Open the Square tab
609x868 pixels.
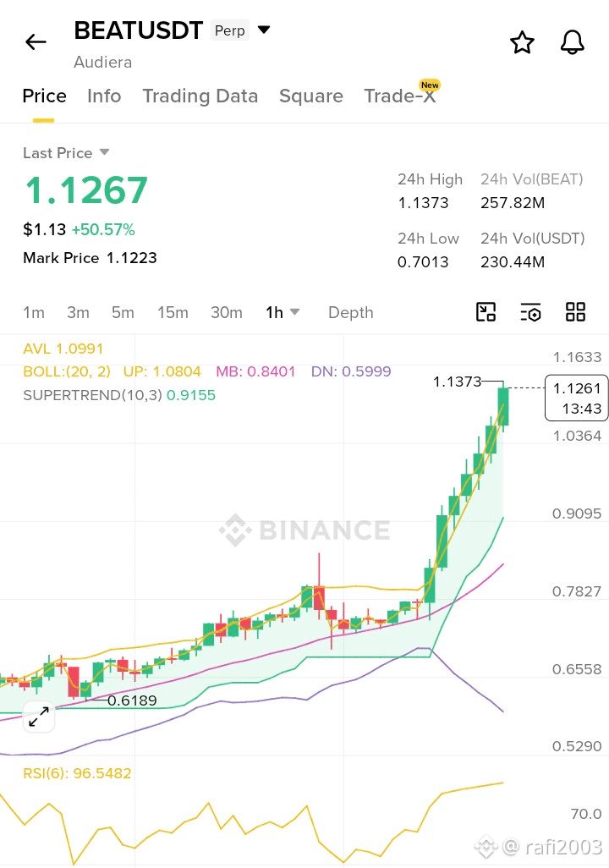311,96
